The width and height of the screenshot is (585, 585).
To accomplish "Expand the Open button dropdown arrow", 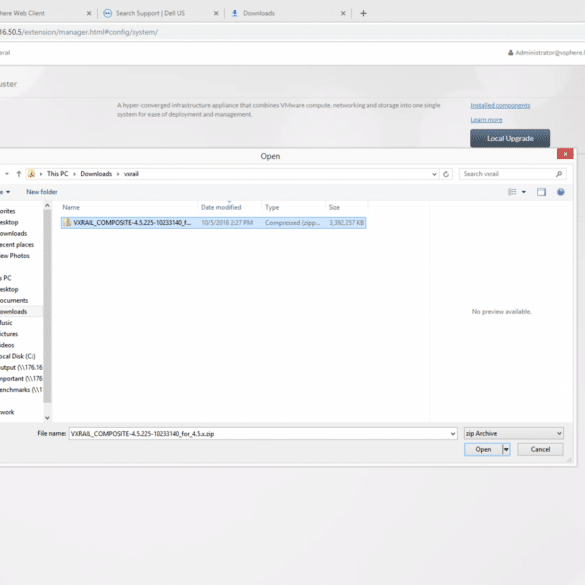I will pos(506,450).
